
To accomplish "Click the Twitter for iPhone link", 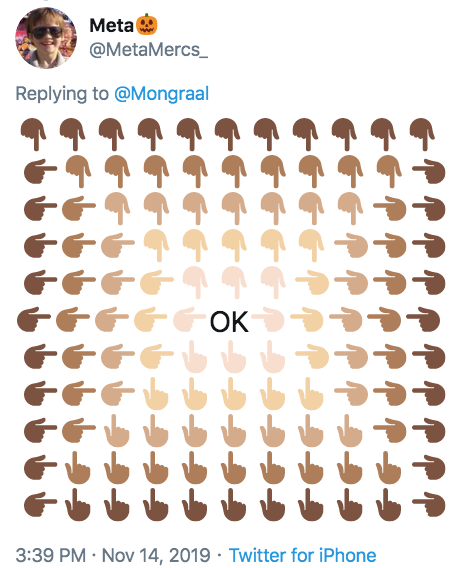I will pyautogui.click(x=302, y=555).
